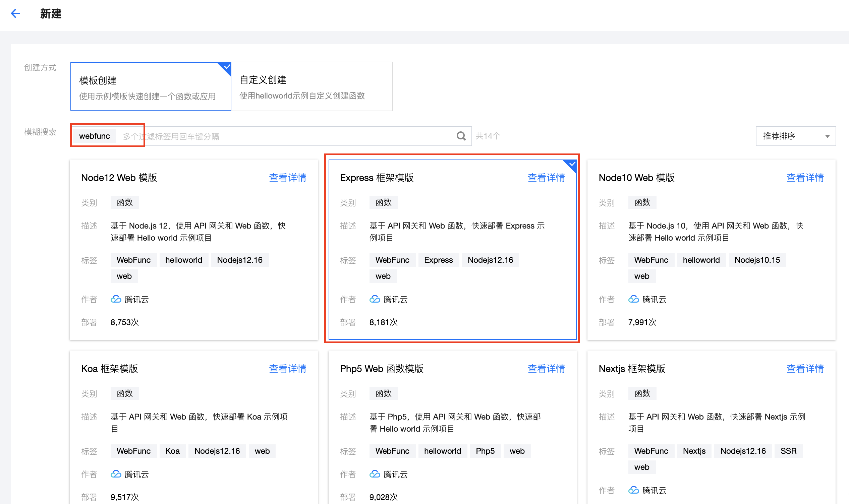
Task: Click the webfunc filter tag
Action: pyautogui.click(x=95, y=136)
